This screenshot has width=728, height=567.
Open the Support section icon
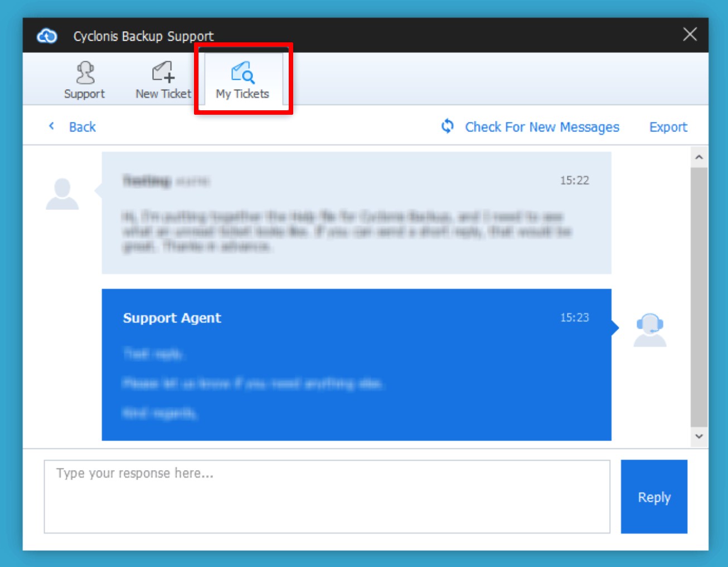coord(85,73)
